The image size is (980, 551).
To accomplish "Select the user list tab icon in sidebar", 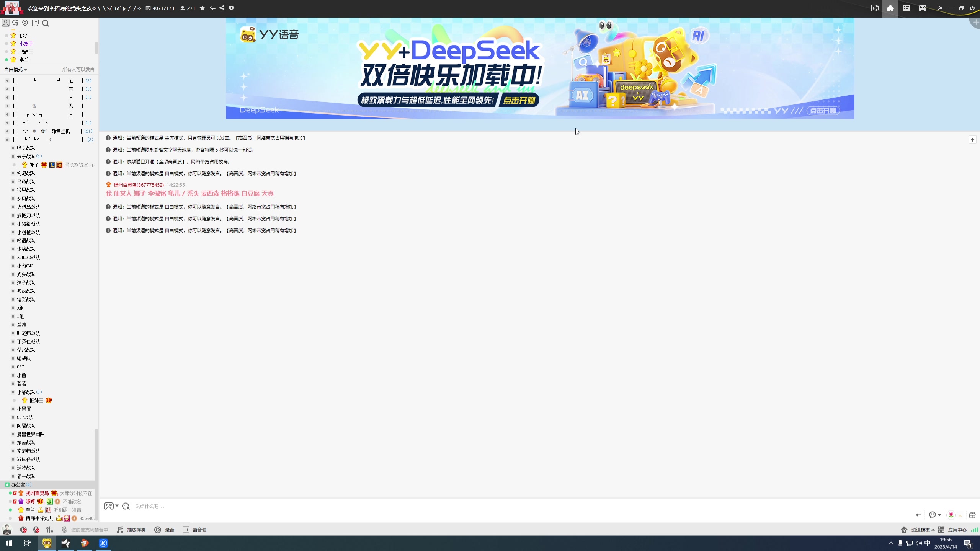I will tap(6, 23).
